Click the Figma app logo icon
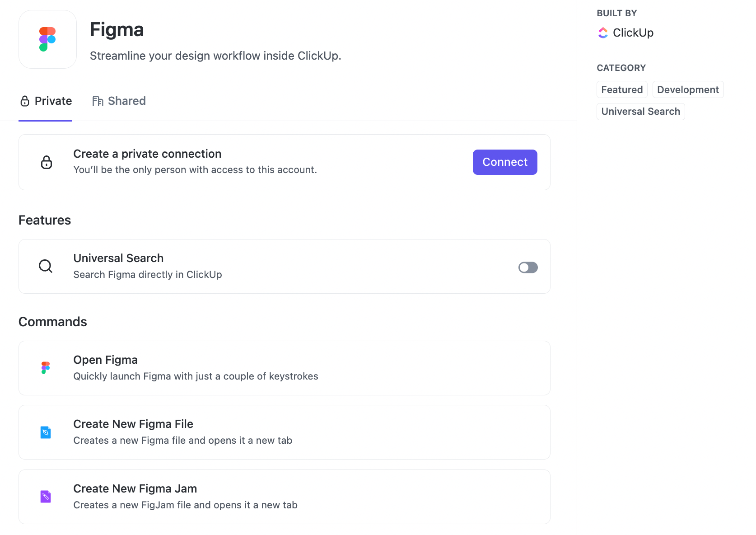The image size is (756, 535). pos(47,39)
